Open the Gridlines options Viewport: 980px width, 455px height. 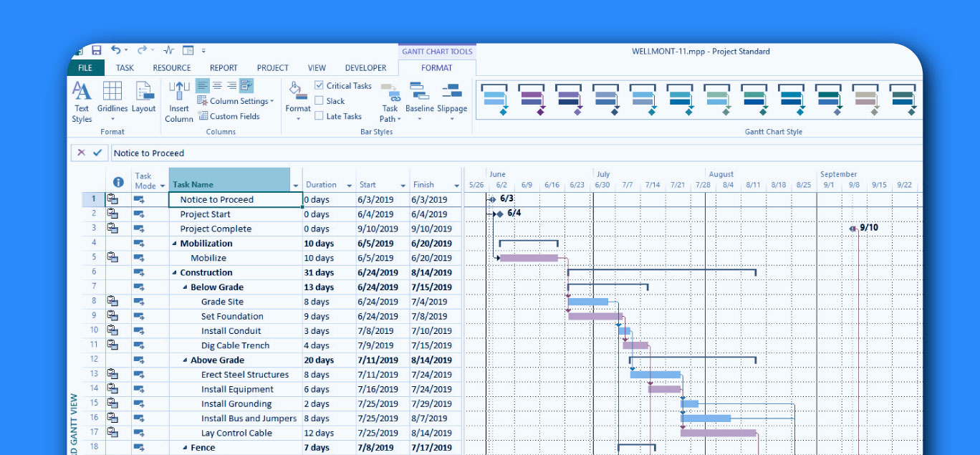click(x=112, y=100)
